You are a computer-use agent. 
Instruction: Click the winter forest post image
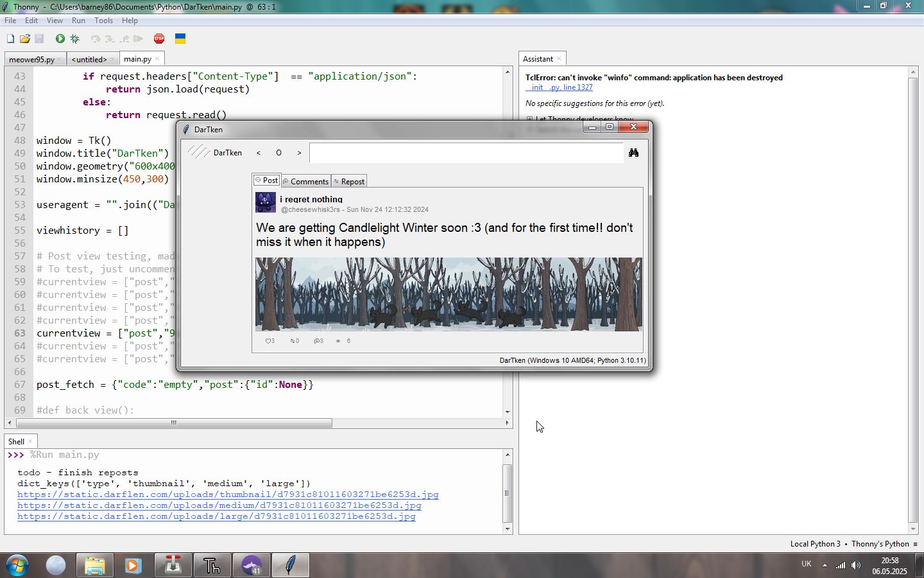coord(449,294)
